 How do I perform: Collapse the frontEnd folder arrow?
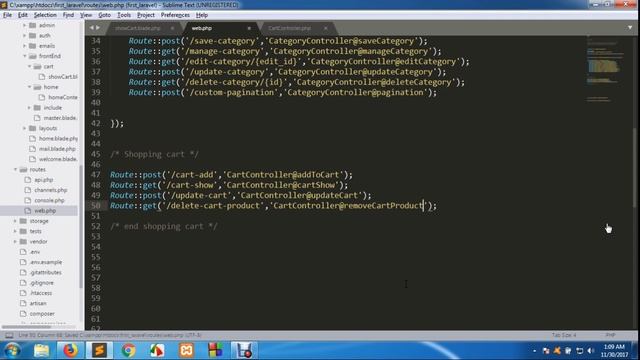click(x=24, y=56)
